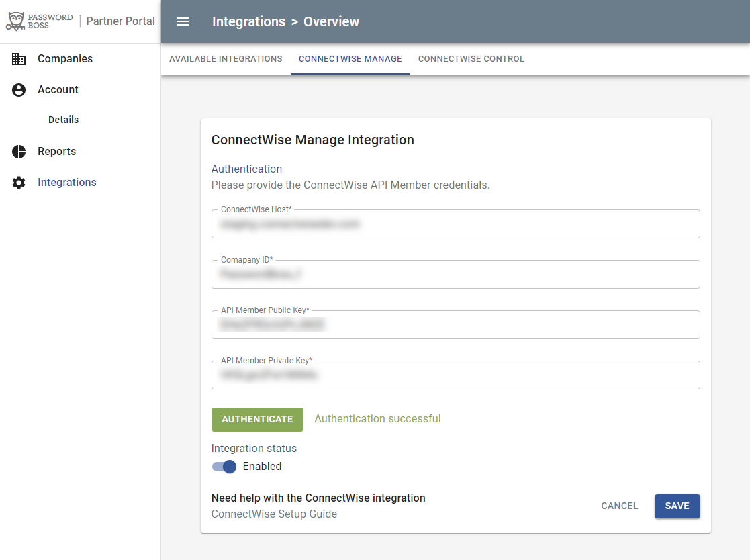Viewport: 750px width, 560px height.
Task: Switch to Available Integrations tab
Action: [x=226, y=59]
